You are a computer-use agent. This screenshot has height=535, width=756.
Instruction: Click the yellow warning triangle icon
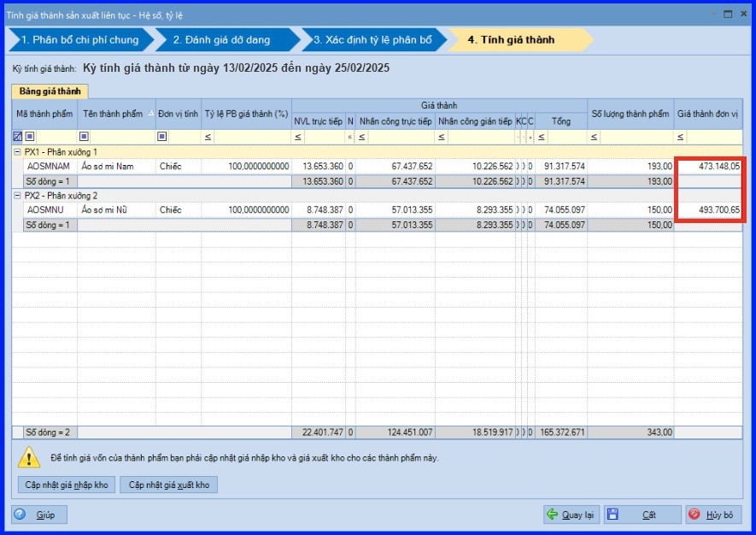coord(30,457)
